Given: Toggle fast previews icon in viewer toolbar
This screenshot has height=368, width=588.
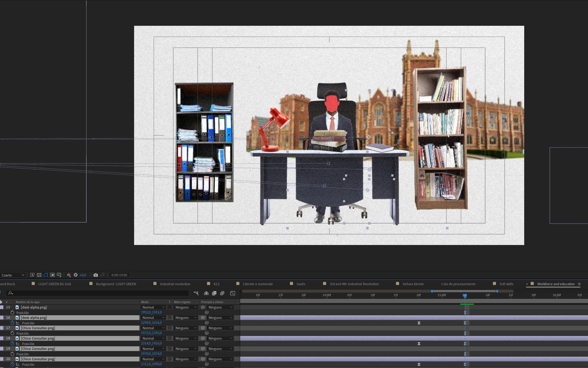Looking at the screenshot, I should coord(32,275).
